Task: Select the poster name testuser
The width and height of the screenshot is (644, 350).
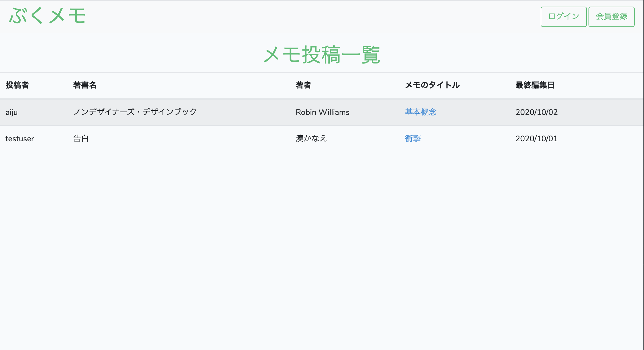Action: coord(20,139)
